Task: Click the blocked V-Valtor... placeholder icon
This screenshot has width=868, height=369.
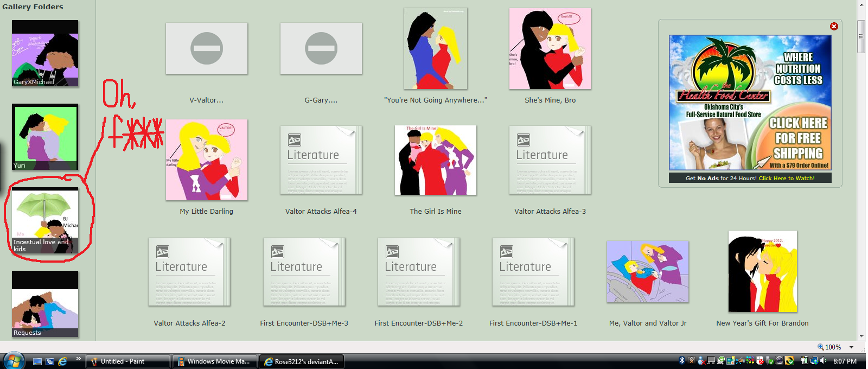Action: [x=207, y=48]
